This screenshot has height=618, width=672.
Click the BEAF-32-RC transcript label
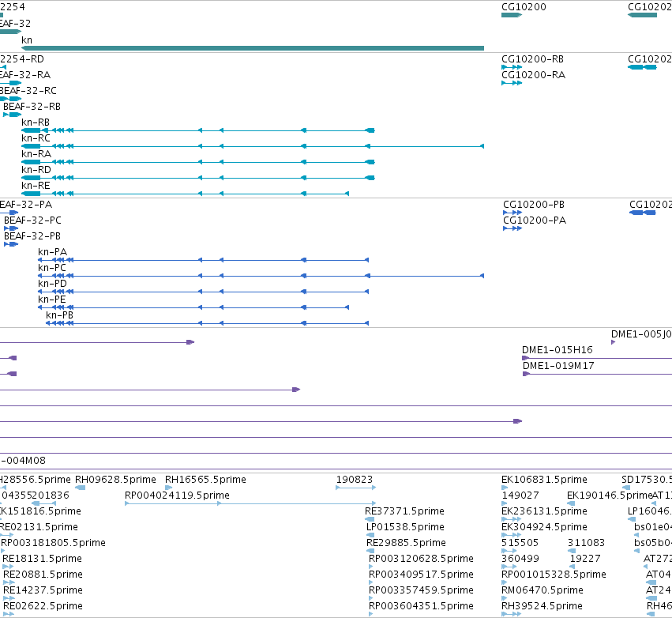[28, 91]
